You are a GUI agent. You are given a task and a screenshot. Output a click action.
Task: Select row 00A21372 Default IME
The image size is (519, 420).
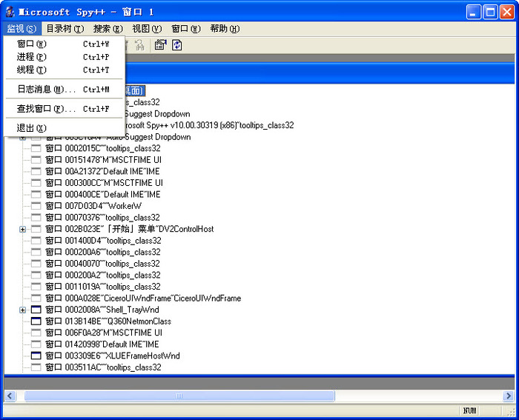(102, 171)
